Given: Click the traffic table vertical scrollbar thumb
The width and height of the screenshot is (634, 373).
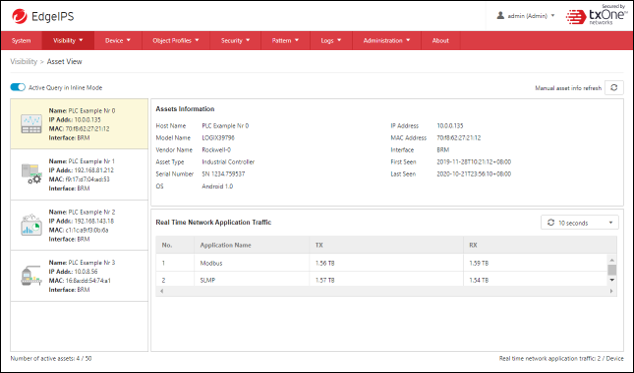Looking at the screenshot, I should point(612,270).
